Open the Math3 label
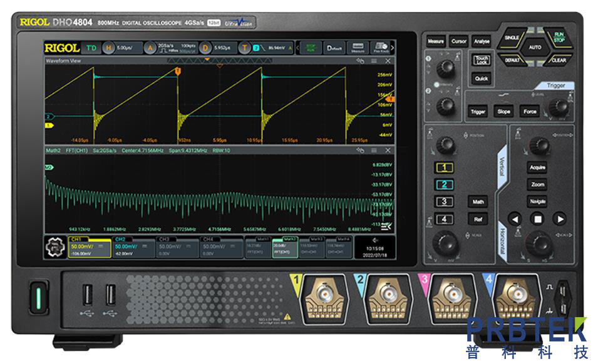The image size is (598, 364). tap(317, 239)
